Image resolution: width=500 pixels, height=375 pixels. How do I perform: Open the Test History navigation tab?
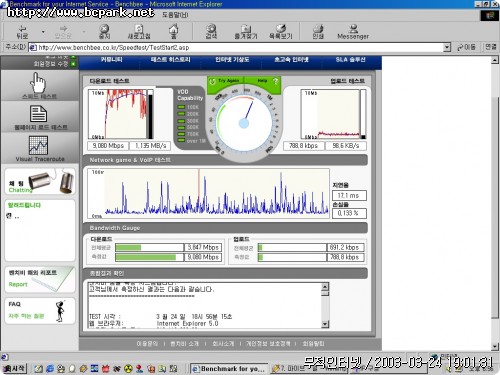click(x=170, y=60)
